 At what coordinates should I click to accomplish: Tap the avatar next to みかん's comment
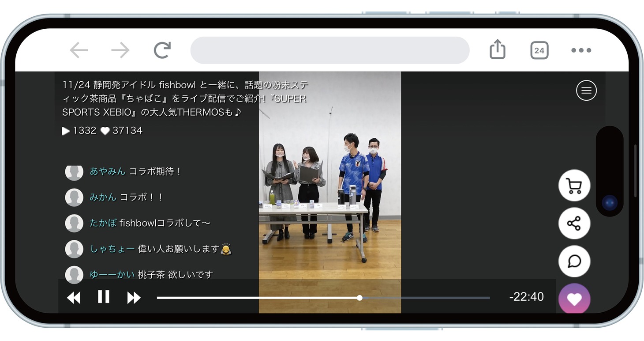74,197
